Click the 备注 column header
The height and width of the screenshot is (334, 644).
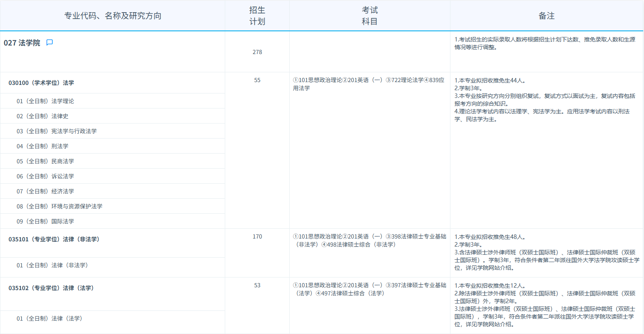click(x=547, y=16)
